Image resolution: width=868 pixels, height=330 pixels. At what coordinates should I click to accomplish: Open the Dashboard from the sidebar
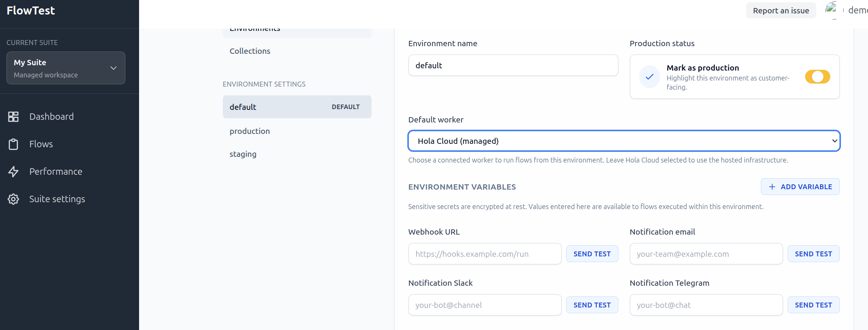(x=51, y=116)
